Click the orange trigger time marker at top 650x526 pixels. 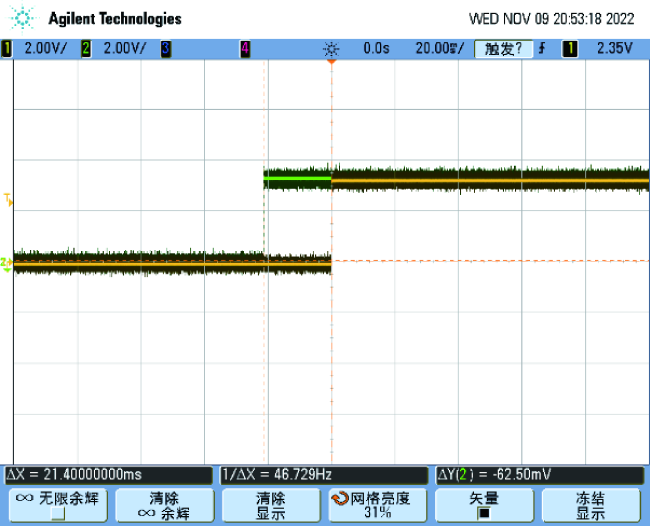pyautogui.click(x=331, y=63)
